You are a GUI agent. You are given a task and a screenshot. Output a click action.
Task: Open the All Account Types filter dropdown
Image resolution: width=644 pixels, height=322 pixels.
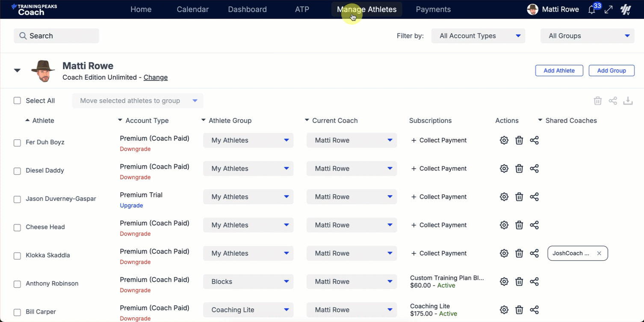pyautogui.click(x=478, y=36)
